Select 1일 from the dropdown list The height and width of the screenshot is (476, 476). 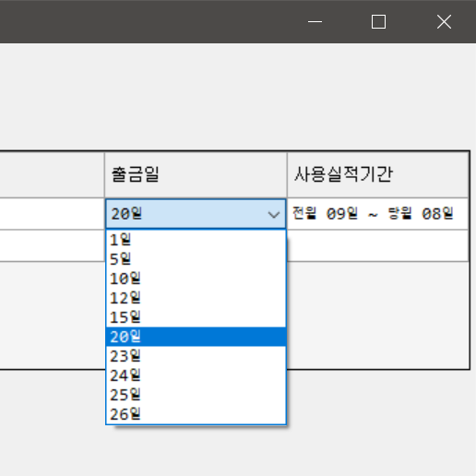pos(196,240)
